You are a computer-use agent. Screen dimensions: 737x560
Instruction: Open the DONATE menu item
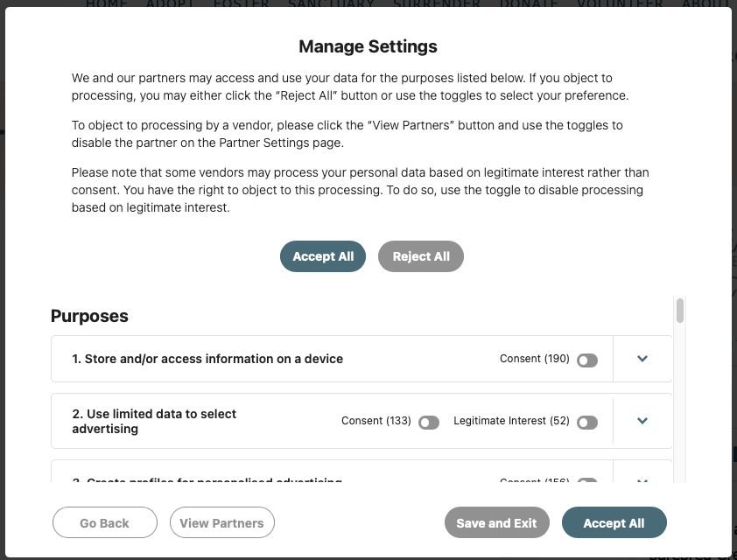[x=529, y=4]
